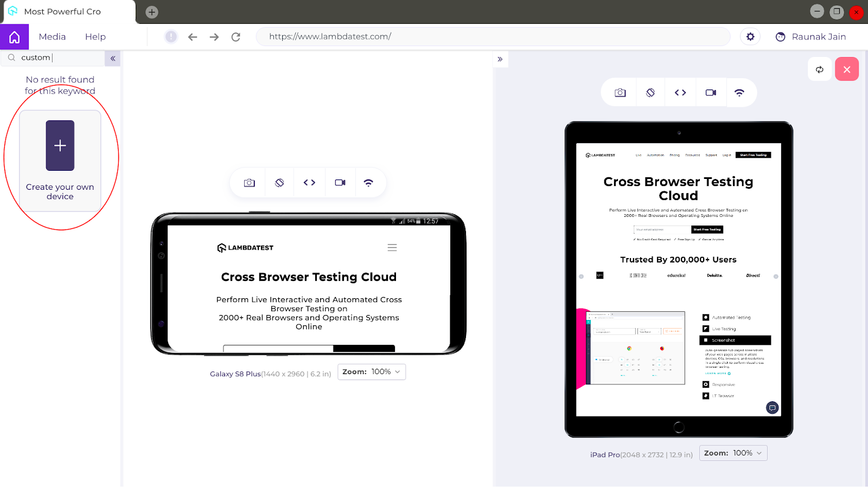
Task: Click the left logo carousel dot in iPad page
Action: [582, 277]
